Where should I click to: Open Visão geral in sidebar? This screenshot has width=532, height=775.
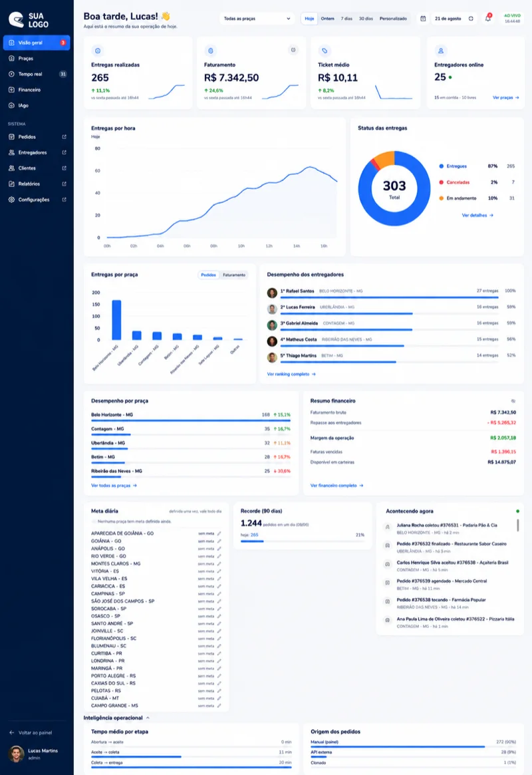coord(37,43)
